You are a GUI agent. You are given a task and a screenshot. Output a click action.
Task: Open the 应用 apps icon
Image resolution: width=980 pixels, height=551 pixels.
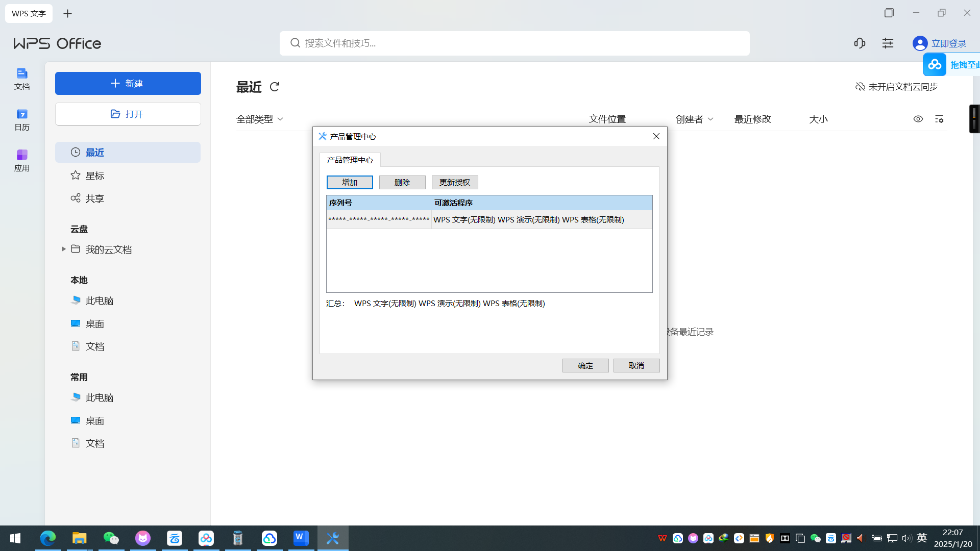pyautogui.click(x=22, y=160)
